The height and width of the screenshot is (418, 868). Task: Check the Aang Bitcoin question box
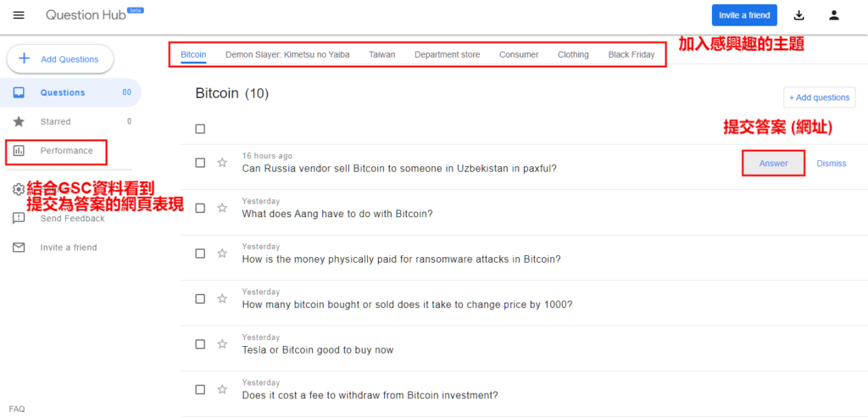[x=200, y=209]
